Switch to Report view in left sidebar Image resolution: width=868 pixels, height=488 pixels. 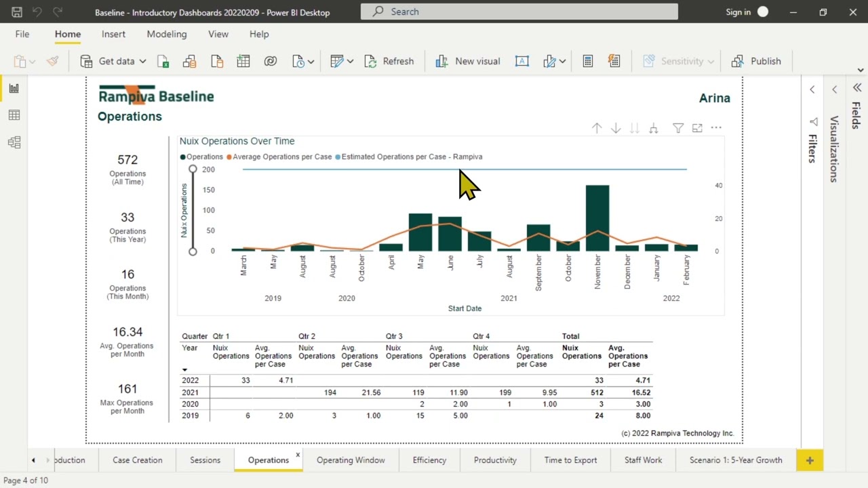(14, 88)
